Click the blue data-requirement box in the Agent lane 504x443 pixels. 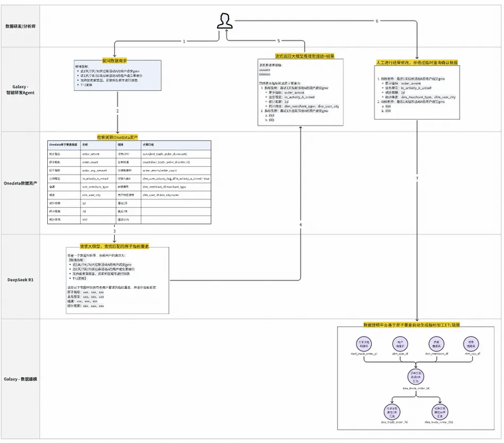118,76
